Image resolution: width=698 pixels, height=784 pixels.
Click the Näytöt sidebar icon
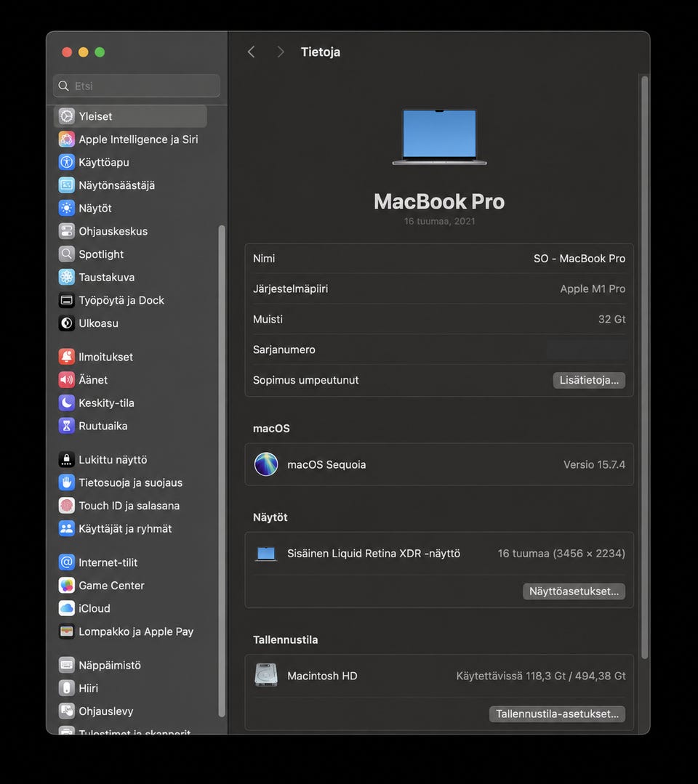[67, 208]
